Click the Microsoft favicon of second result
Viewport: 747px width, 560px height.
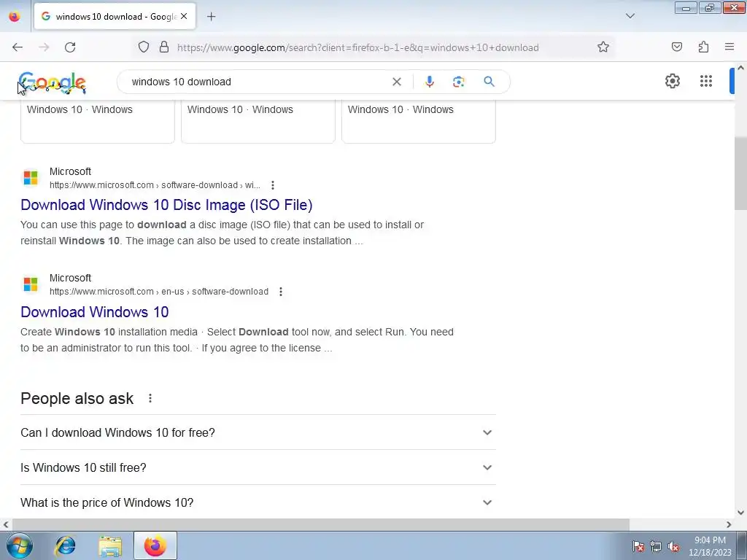click(x=31, y=284)
